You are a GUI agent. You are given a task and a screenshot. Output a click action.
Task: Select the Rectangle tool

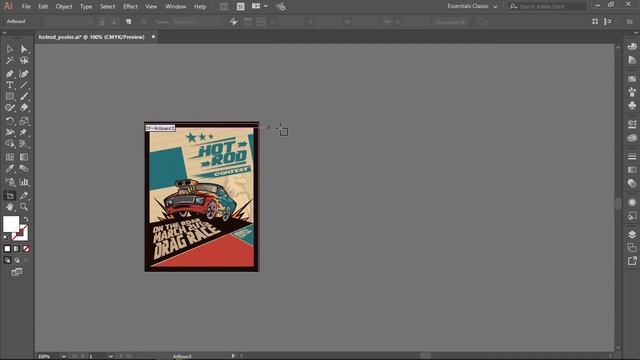[x=10, y=96]
